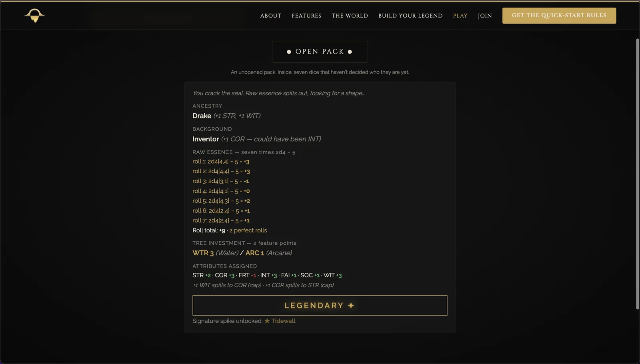Select the Inventor background name
Image resolution: width=640 pixels, height=364 pixels.
pyautogui.click(x=206, y=139)
